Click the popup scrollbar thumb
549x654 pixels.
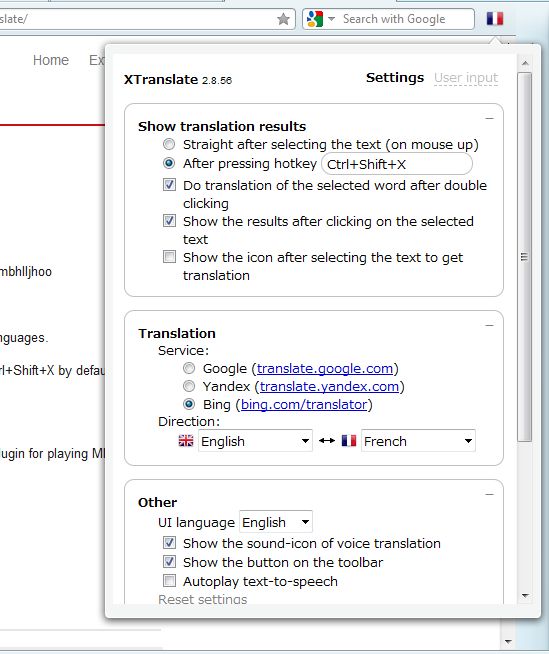click(x=524, y=257)
